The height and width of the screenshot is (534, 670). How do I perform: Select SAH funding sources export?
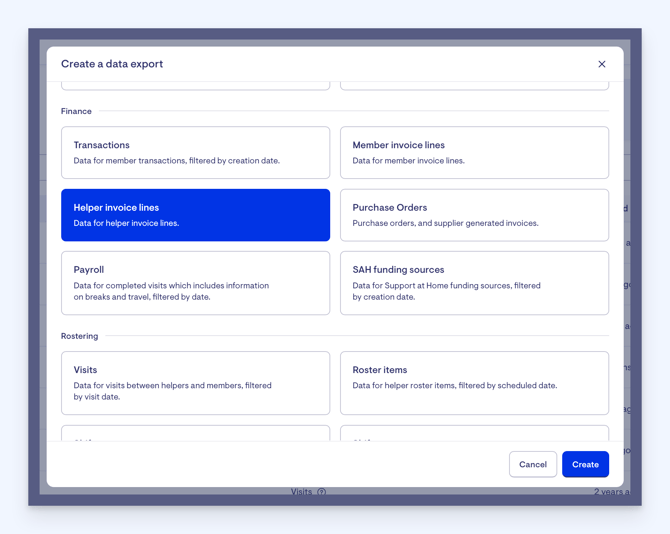tap(474, 283)
